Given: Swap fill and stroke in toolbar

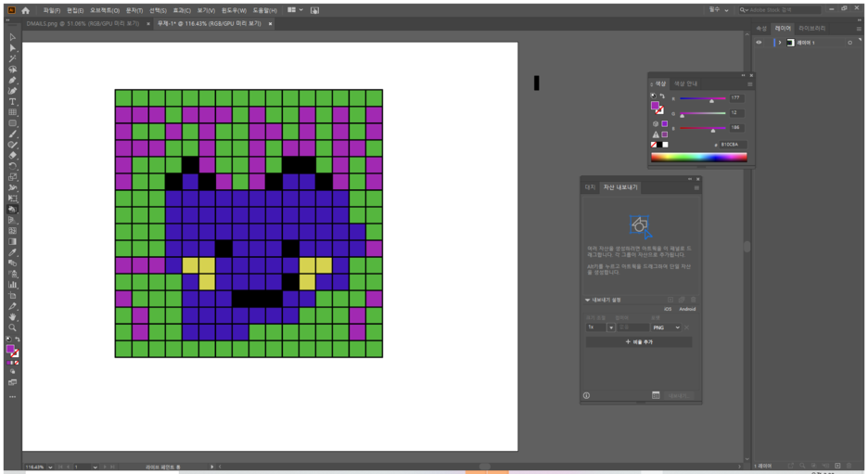Looking at the screenshot, I should point(18,339).
